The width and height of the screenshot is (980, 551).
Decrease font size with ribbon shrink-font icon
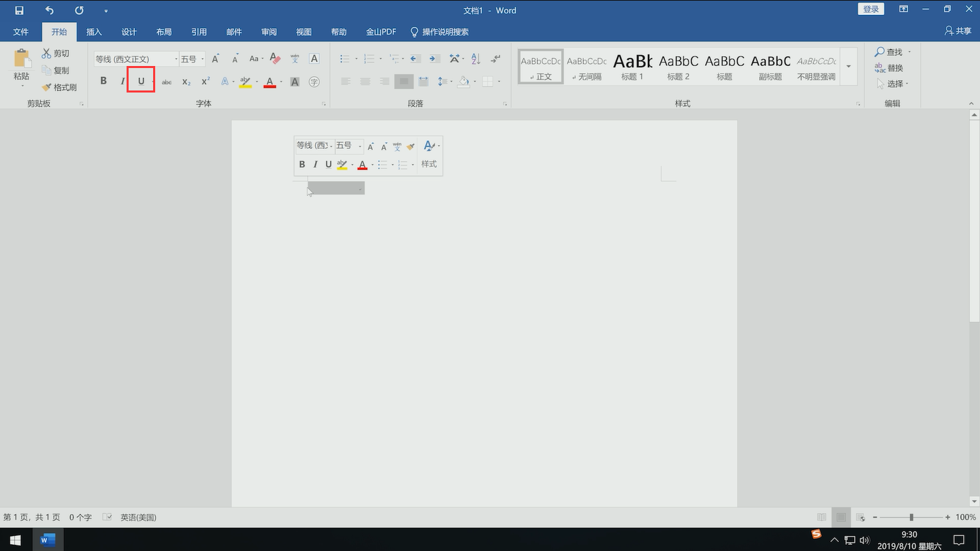(x=235, y=59)
